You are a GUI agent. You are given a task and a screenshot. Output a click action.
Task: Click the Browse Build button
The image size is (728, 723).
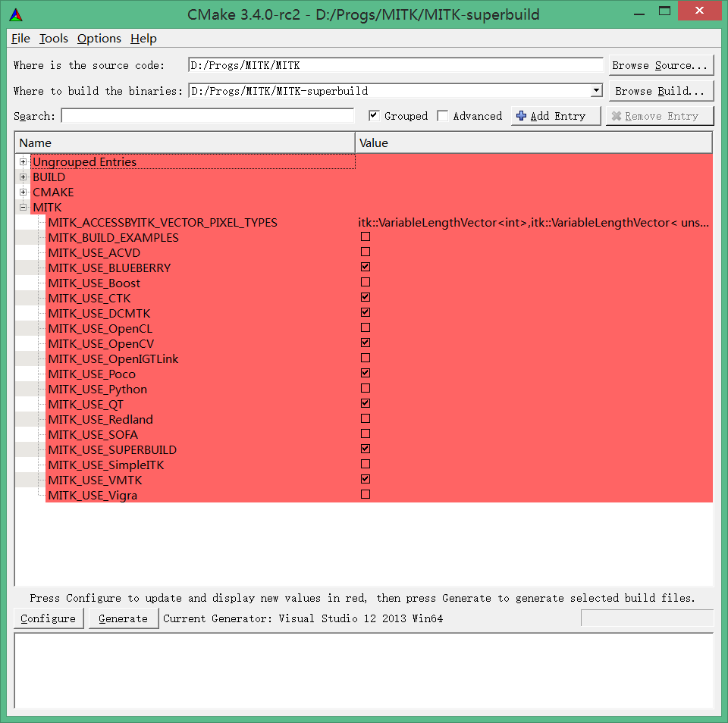661,91
